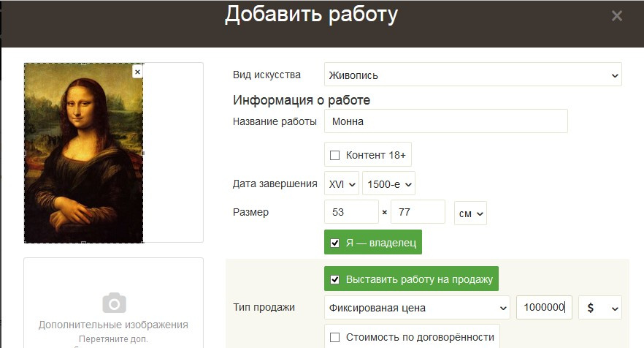
Task: Click the Mona Lisa image preview
Action: 83,153
